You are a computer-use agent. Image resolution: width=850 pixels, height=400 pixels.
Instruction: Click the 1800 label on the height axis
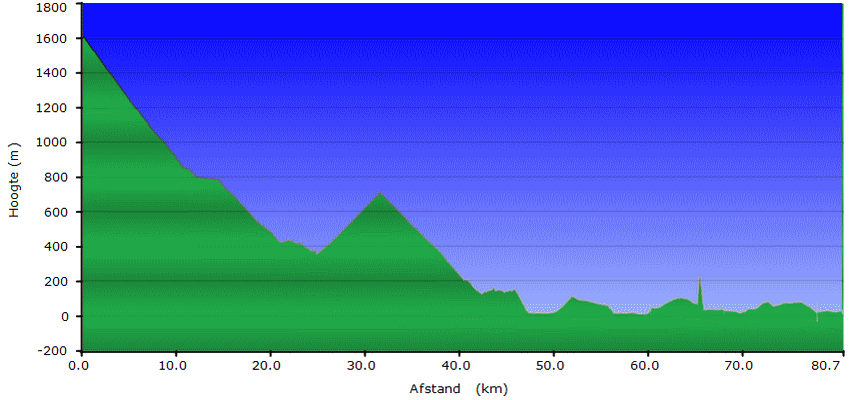54,6
